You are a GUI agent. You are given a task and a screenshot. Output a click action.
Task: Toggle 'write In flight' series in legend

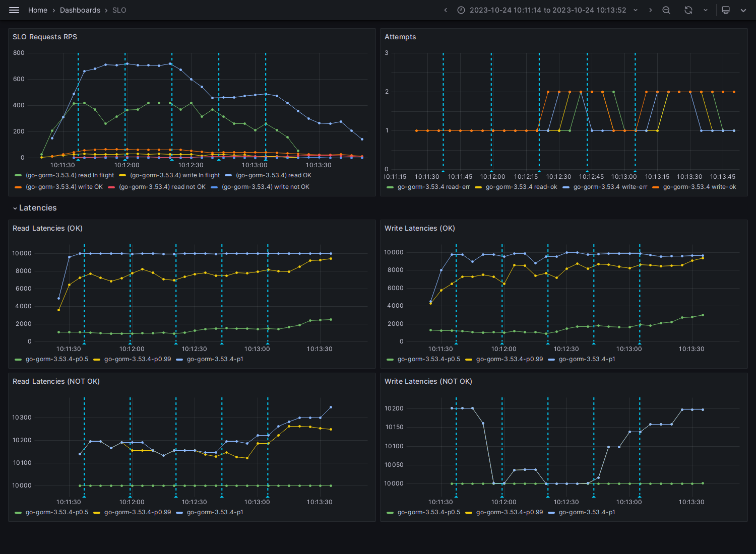pos(175,175)
